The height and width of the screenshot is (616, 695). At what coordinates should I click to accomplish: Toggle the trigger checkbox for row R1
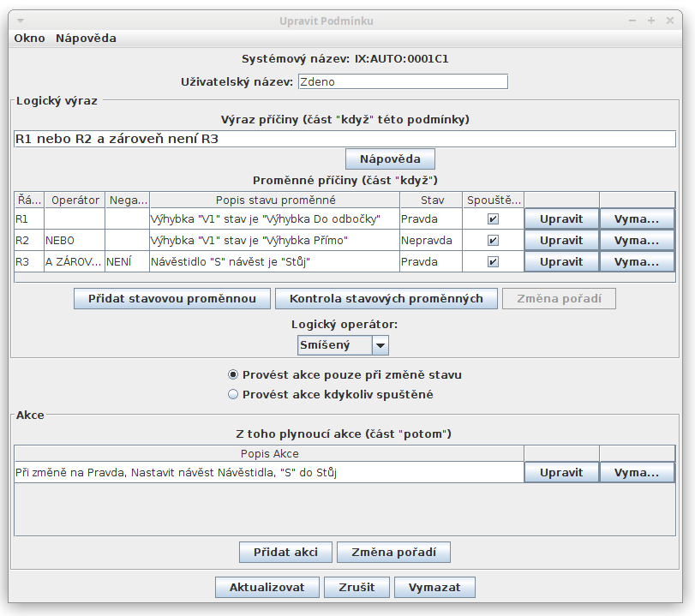pyautogui.click(x=493, y=219)
